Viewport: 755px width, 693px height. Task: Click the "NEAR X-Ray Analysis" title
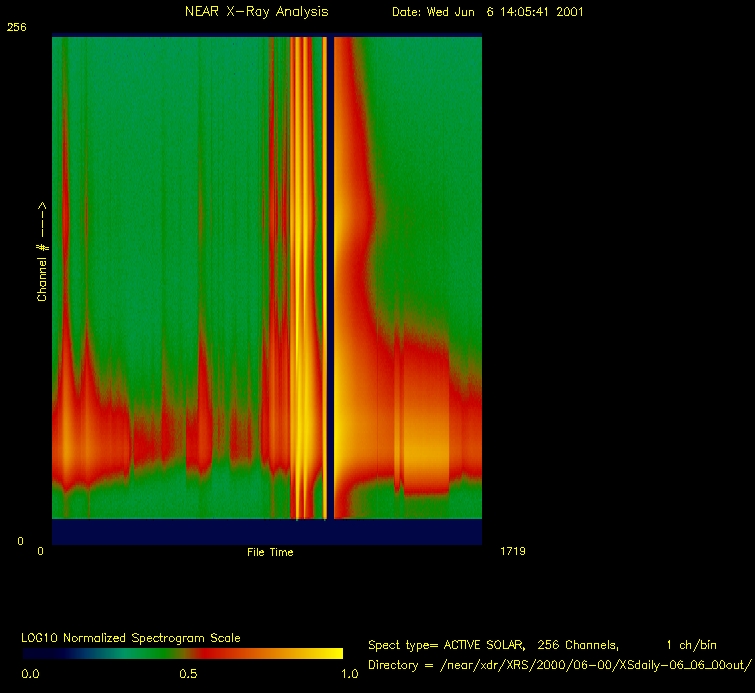tap(256, 12)
